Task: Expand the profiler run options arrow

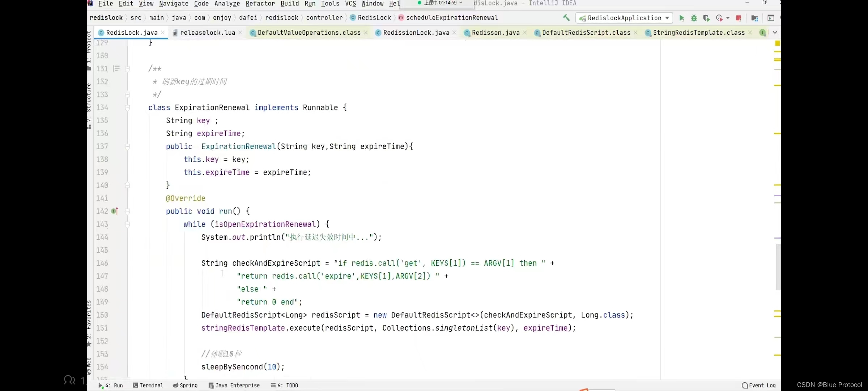Action: click(728, 18)
